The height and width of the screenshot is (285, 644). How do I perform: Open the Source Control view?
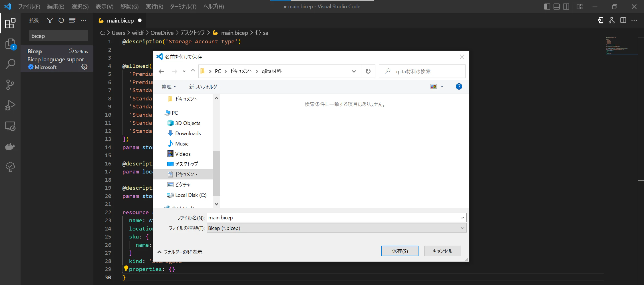click(10, 85)
